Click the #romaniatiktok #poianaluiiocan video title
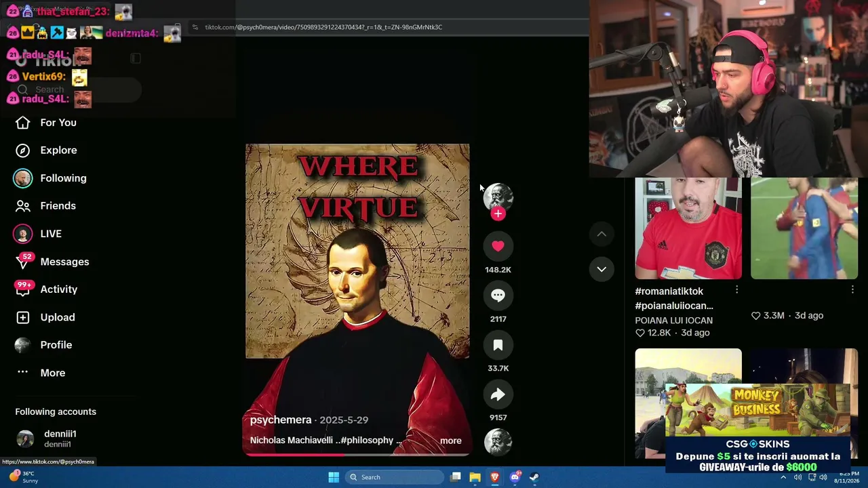 pos(674,298)
